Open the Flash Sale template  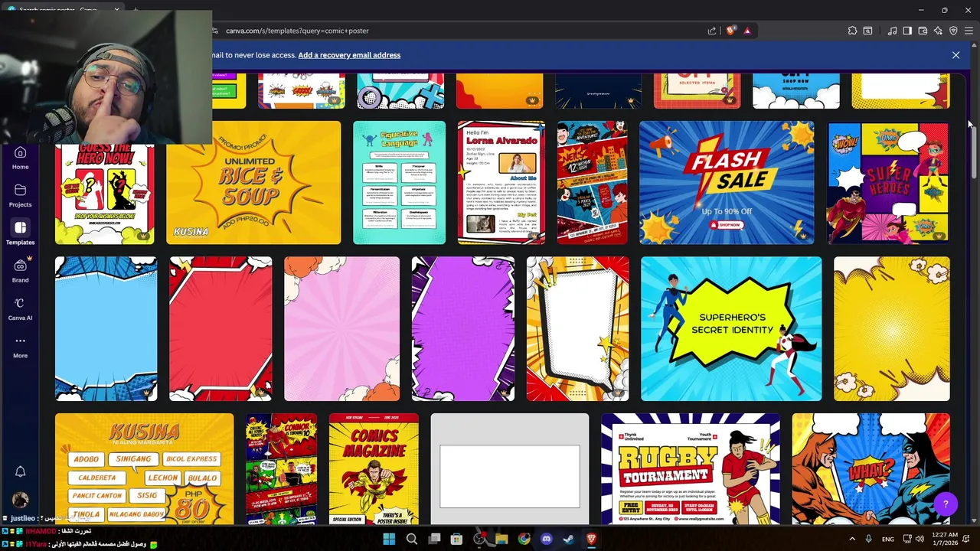tap(727, 182)
